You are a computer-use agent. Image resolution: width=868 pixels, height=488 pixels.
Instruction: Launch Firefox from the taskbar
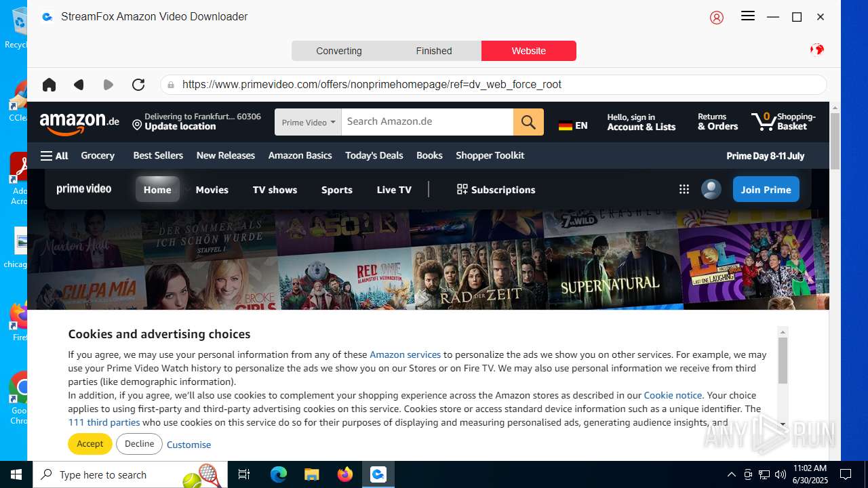(x=345, y=474)
